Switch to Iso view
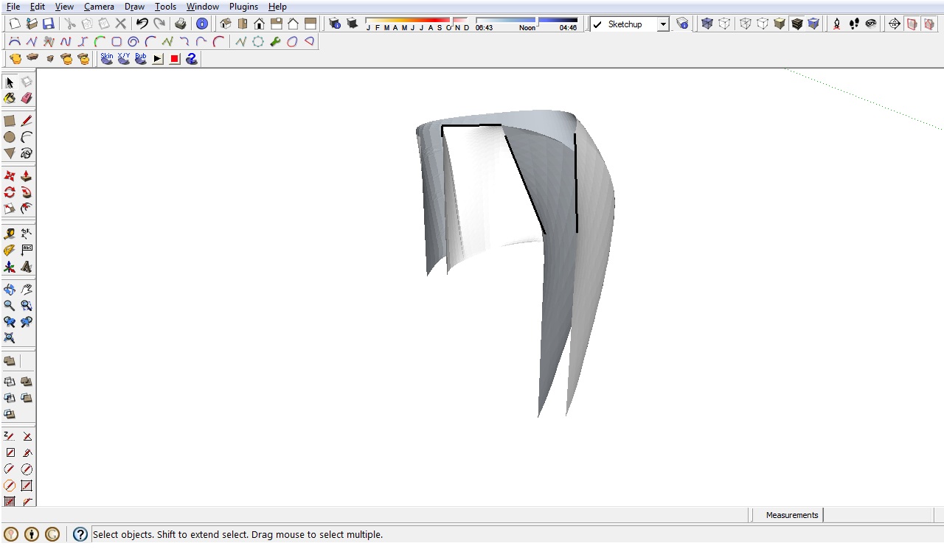 [226, 24]
